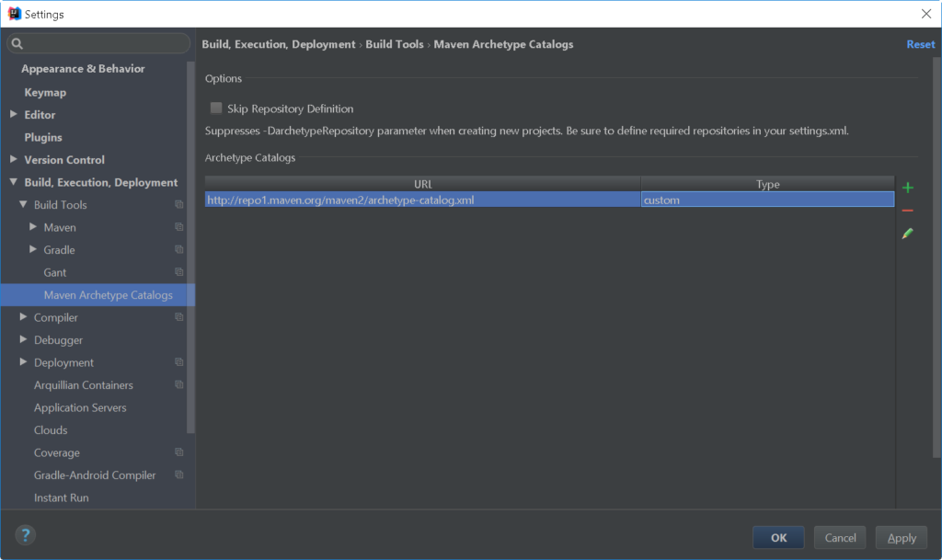Click the Type column header
The height and width of the screenshot is (560, 942).
tap(767, 184)
